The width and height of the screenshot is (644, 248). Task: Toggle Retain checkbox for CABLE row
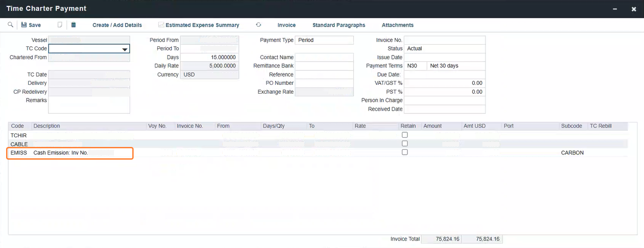pos(405,143)
